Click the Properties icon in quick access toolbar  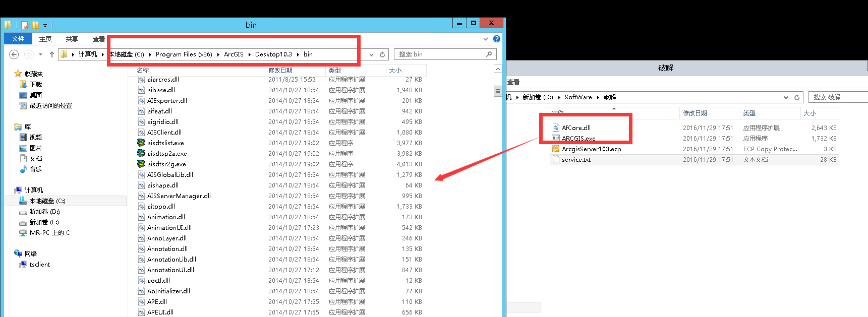(24, 25)
